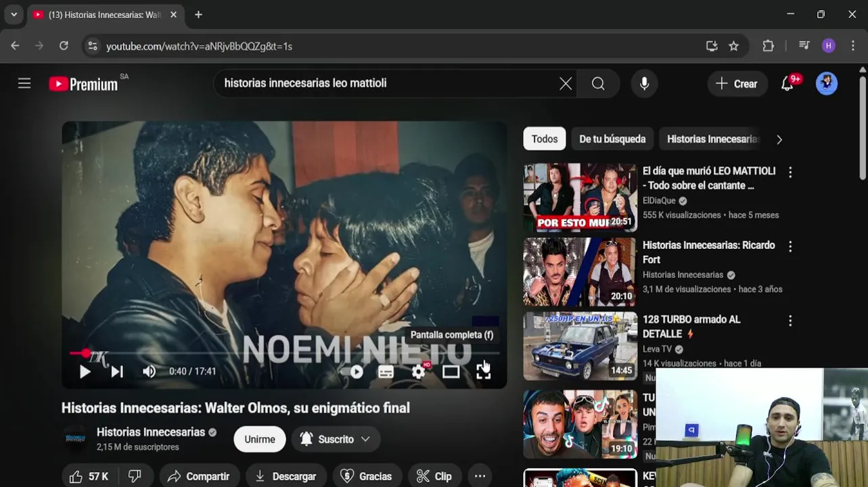Seek along the red video progress bar
This screenshot has width=868, height=487.
(284, 353)
